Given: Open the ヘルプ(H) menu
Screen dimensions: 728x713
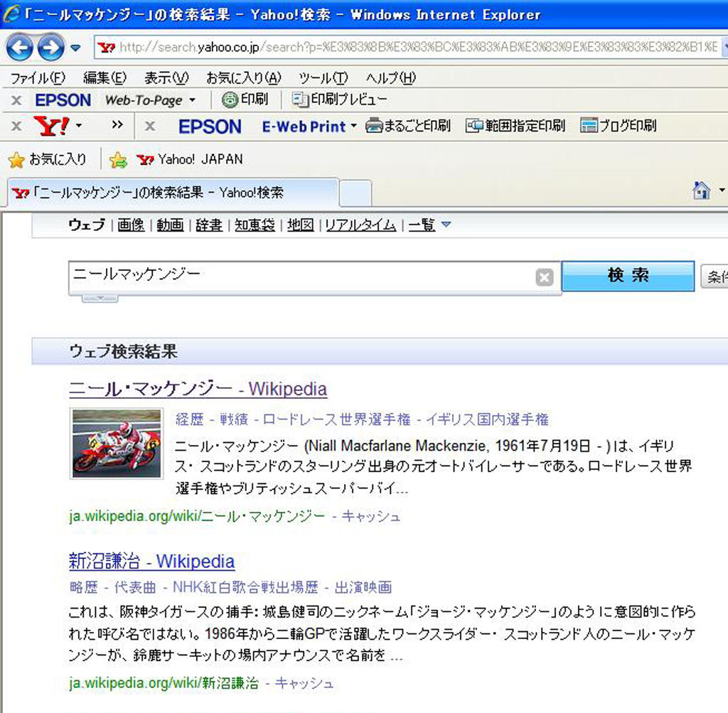Looking at the screenshot, I should pos(390,77).
